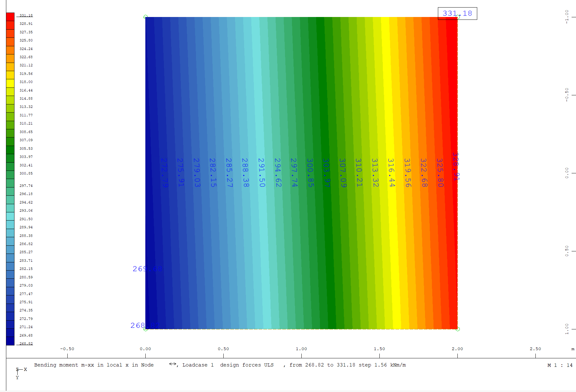Click the Bending moment m-xx caption text
Image resolution: width=576 pixels, height=392 pixels.
click(x=64, y=365)
